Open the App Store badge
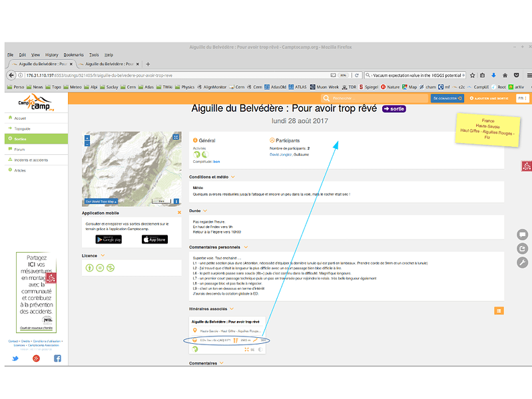The image size is (532, 399). [x=154, y=239]
